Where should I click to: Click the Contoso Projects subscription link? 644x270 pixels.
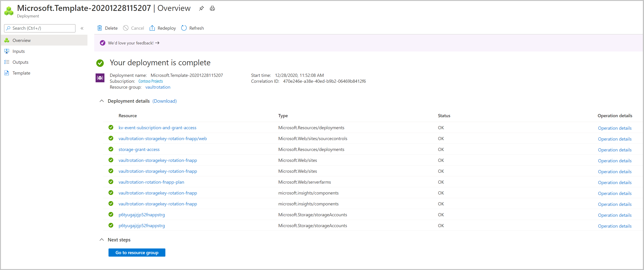[x=150, y=81]
